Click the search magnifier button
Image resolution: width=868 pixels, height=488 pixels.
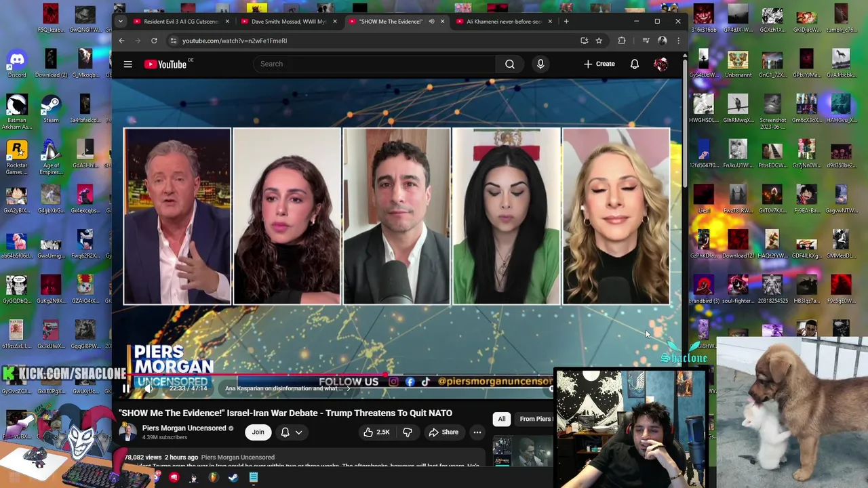[x=510, y=64]
